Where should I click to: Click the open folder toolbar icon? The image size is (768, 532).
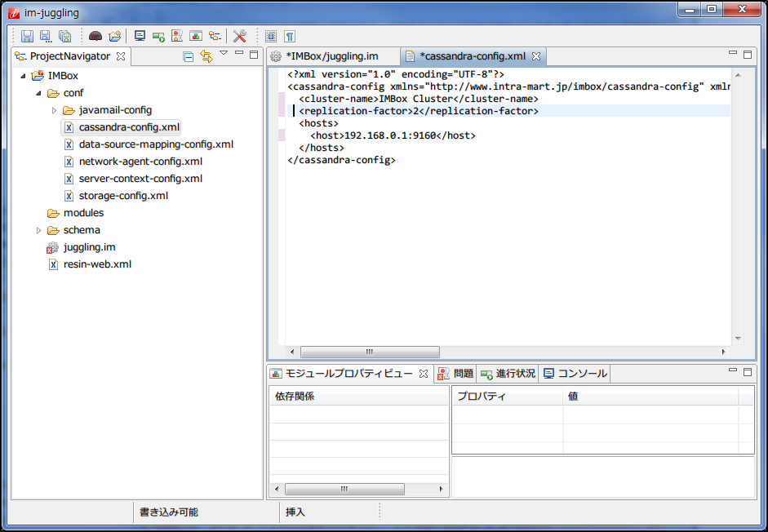[x=115, y=36]
